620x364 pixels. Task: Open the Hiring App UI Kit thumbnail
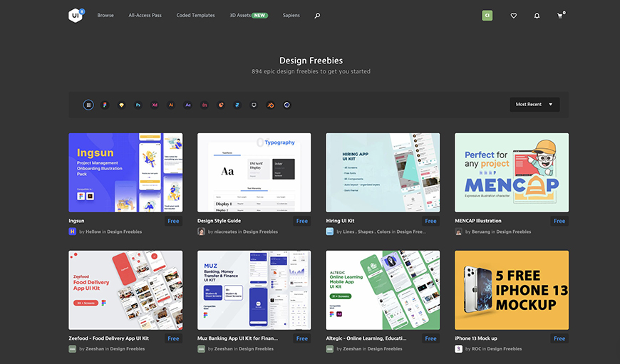[x=383, y=172]
